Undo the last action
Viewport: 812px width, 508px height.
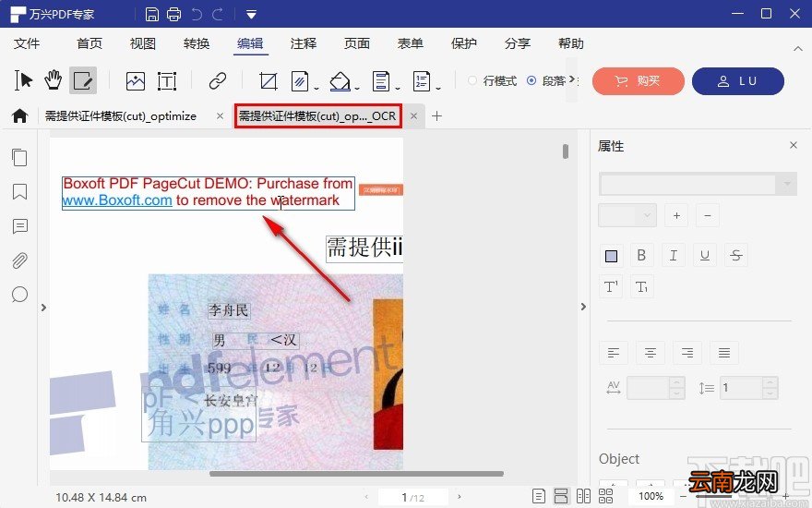coord(197,14)
